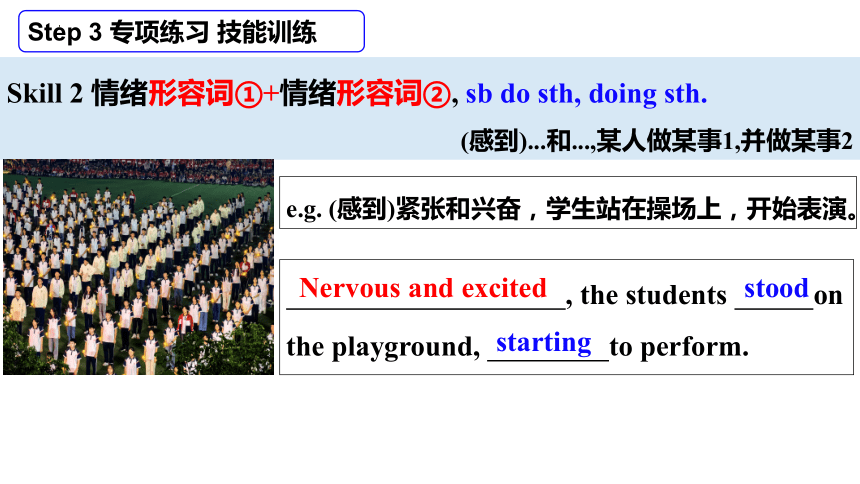Screen dimensions: 860x484
Task: Click the words 'to perform.' at sentence end
Action: click(x=679, y=347)
